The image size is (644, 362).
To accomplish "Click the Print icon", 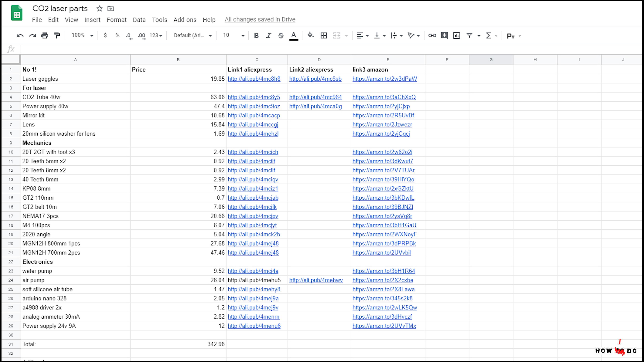I will click(x=44, y=36).
